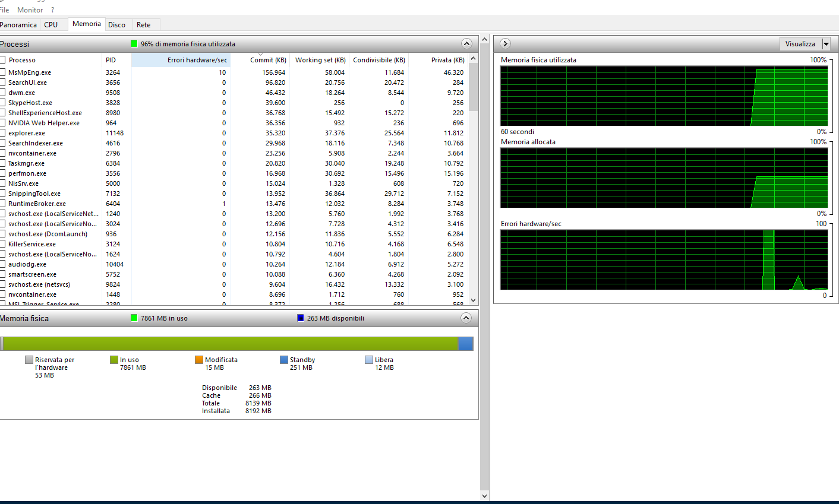
Task: Click the Visualizza button
Action: (800, 44)
